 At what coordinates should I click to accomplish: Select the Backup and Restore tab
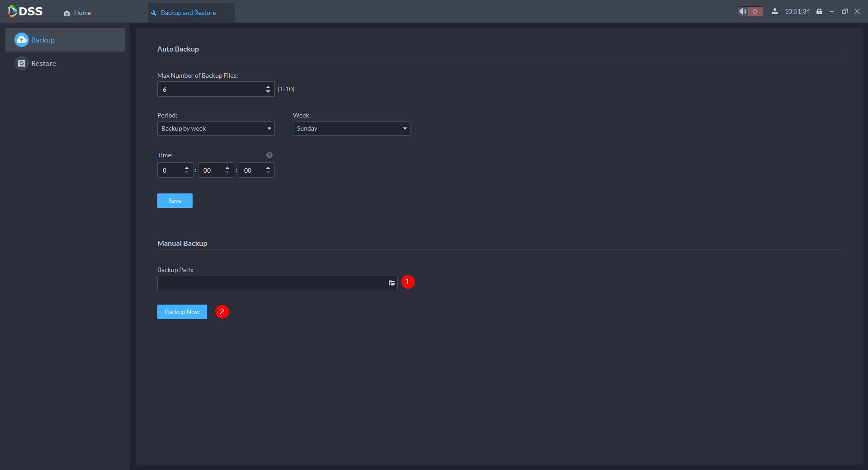pyautogui.click(x=191, y=13)
